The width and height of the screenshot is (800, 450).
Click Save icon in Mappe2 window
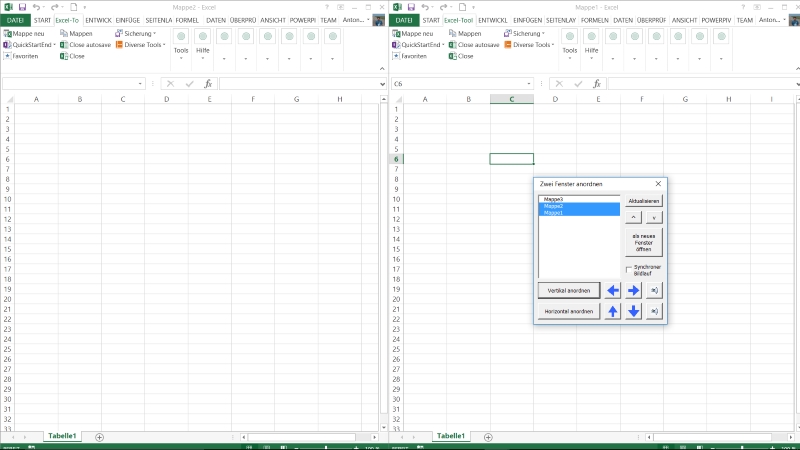click(21, 7)
